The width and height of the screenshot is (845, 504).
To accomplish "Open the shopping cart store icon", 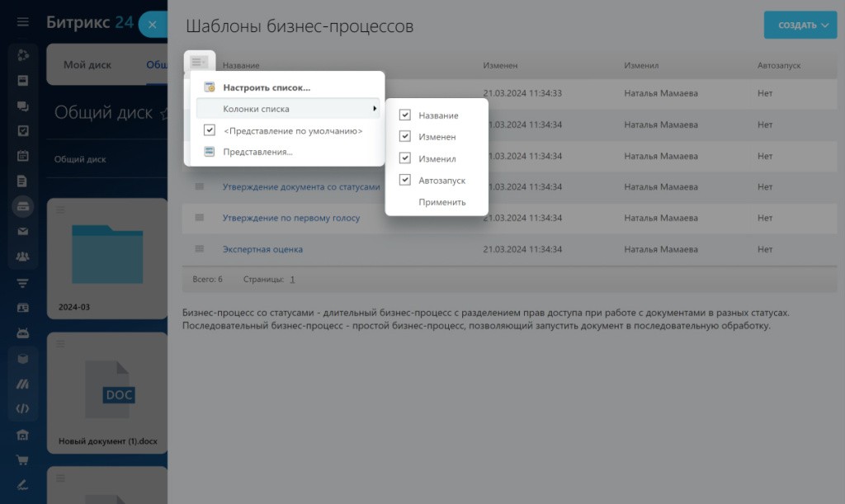I will pyautogui.click(x=22, y=459).
